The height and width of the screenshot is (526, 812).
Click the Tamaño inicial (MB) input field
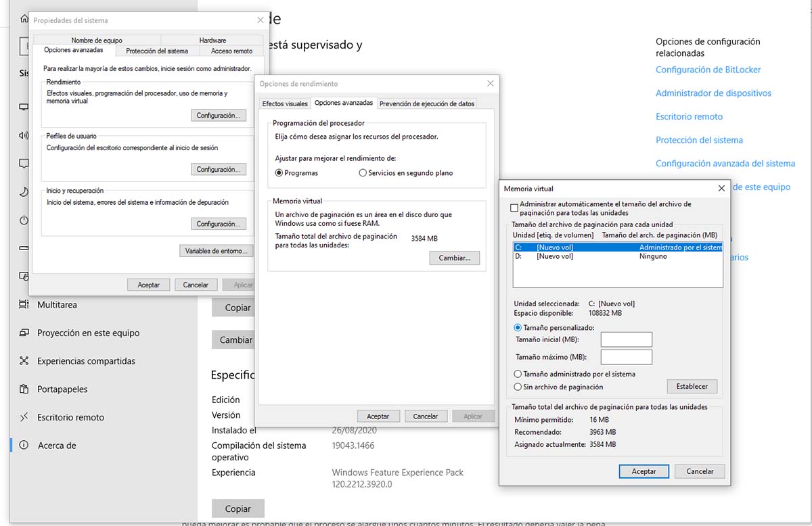[626, 339]
